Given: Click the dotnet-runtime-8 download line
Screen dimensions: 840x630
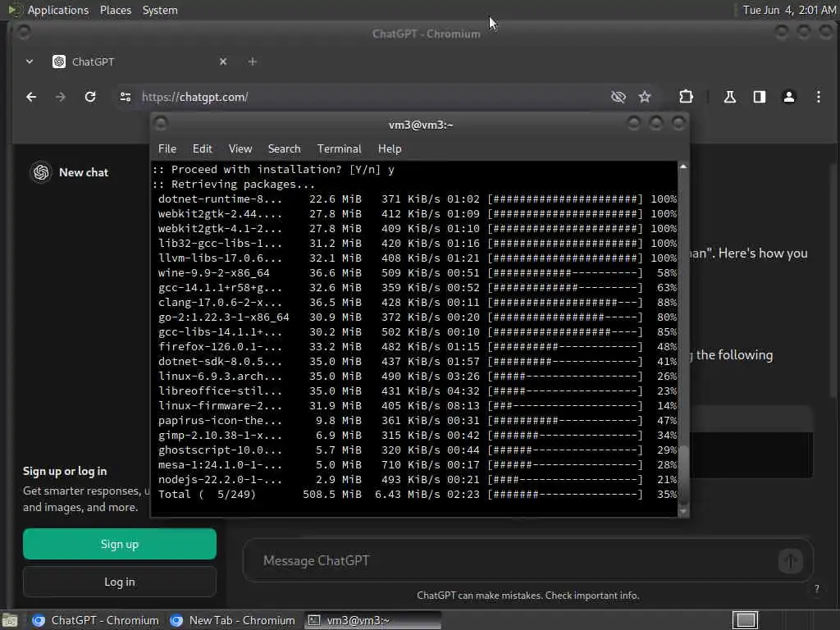Looking at the screenshot, I should coord(417,199).
